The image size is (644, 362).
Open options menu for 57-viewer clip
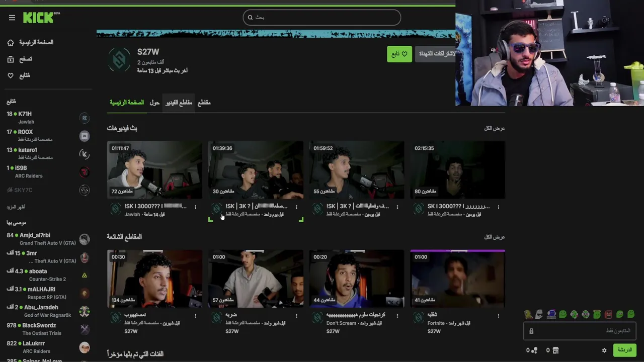pos(296,316)
